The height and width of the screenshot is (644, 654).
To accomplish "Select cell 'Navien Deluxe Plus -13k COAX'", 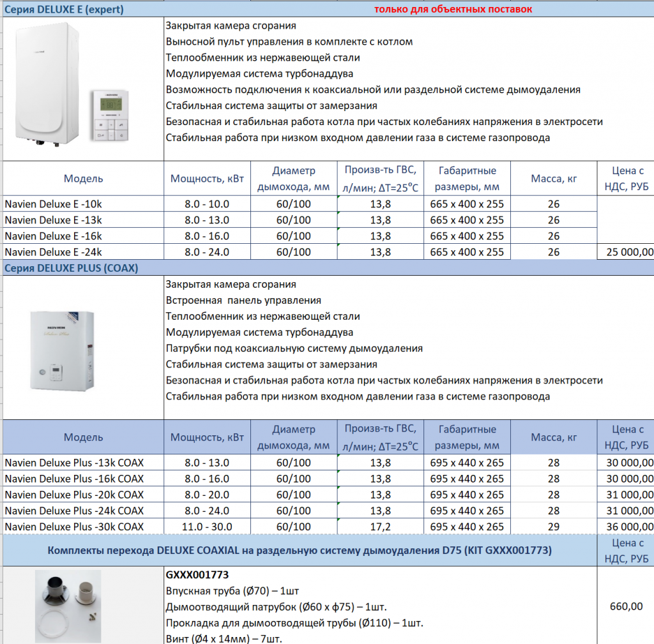I will pyautogui.click(x=84, y=463).
